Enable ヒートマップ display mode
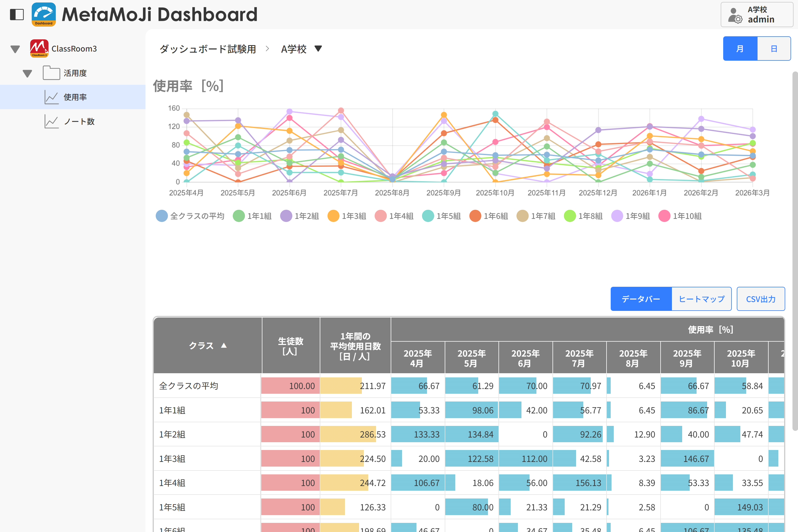The image size is (798, 532). 701,299
